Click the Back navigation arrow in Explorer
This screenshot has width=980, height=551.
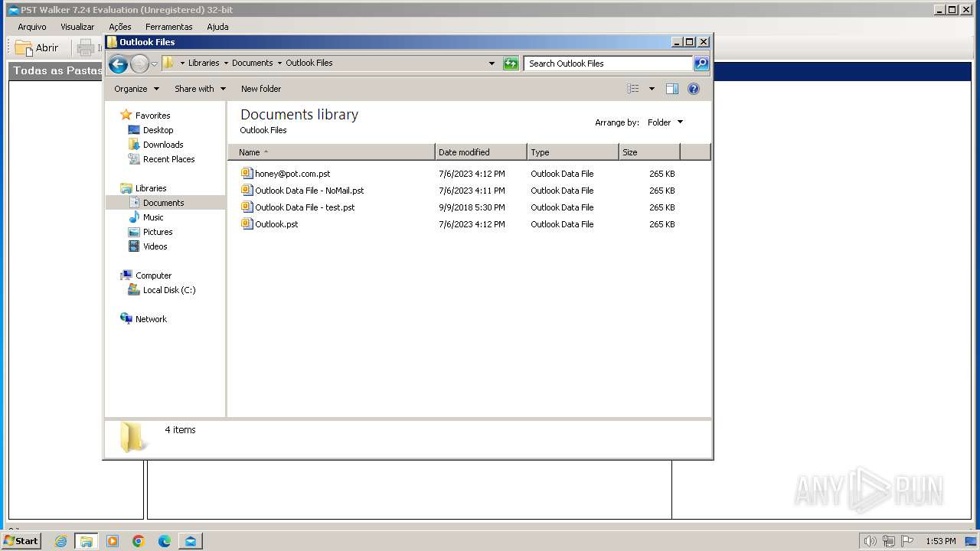pos(118,64)
